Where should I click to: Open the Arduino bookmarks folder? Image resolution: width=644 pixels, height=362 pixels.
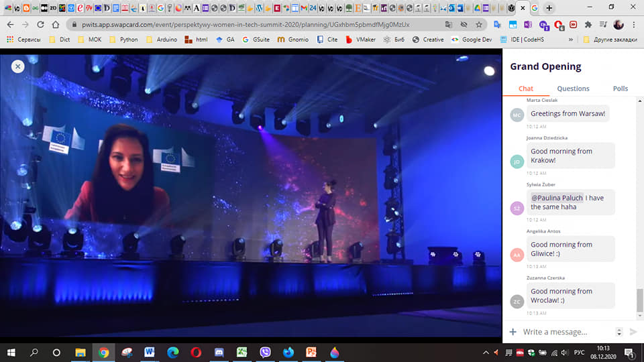pos(162,40)
